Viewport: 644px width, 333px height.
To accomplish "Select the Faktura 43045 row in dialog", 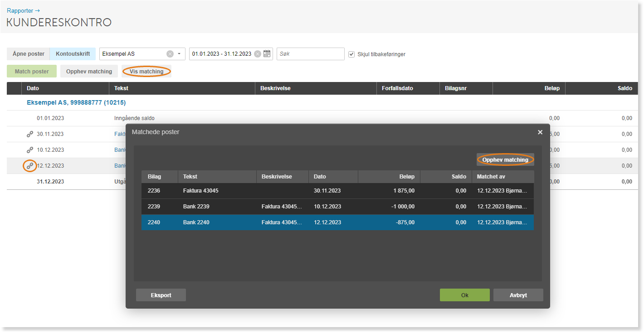I will pyautogui.click(x=337, y=191).
